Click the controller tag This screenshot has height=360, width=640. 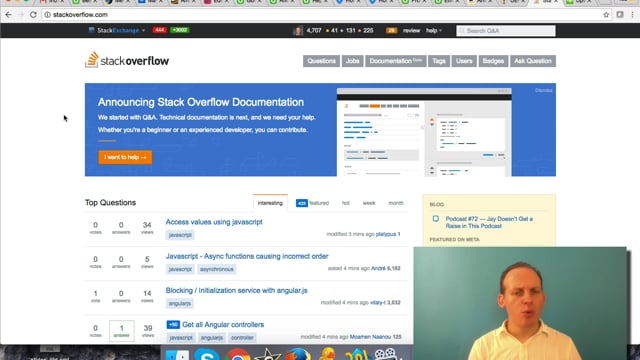[242, 338]
